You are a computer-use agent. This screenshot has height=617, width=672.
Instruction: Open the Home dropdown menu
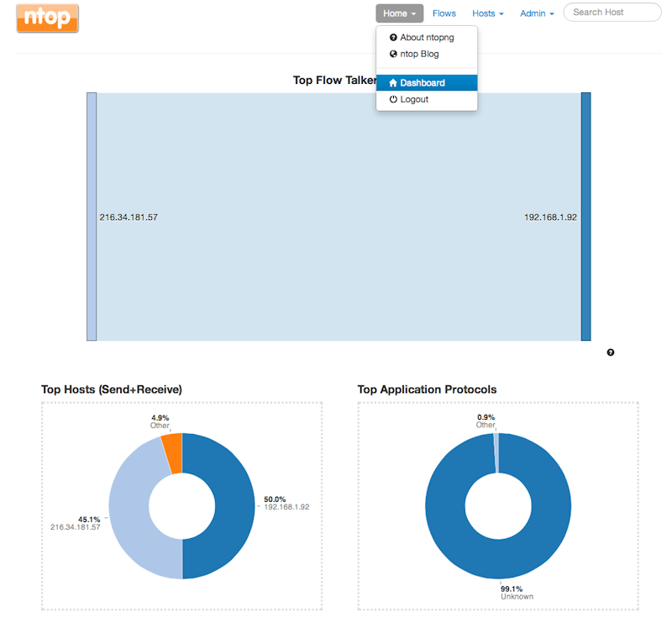pyautogui.click(x=398, y=13)
